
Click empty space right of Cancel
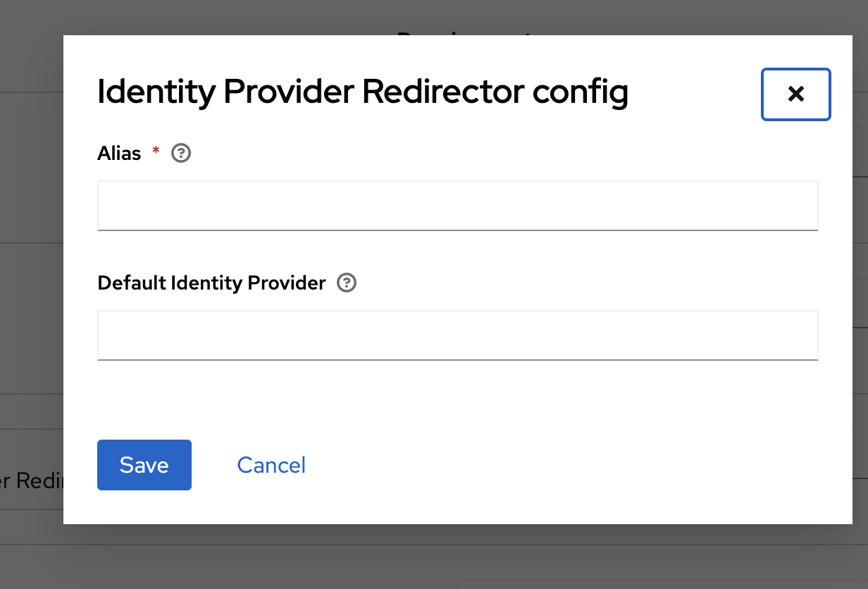[x=564, y=465]
